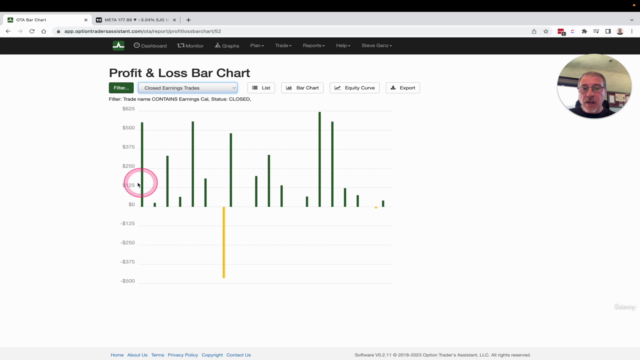Viewport: 640px width, 360px height.
Task: Bookmark this page with the star icon
Action: [x=546, y=31]
